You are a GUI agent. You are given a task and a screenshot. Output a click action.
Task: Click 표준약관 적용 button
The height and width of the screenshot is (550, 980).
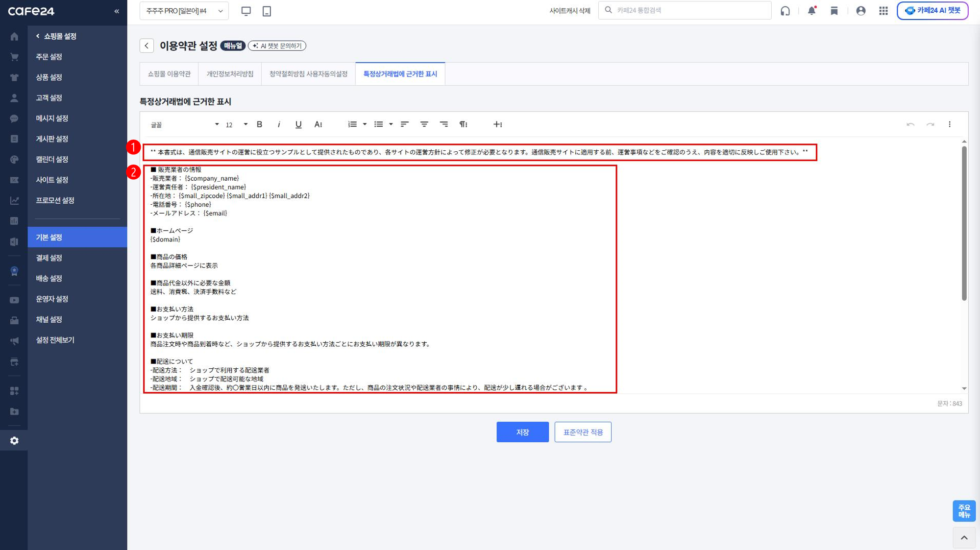click(583, 432)
